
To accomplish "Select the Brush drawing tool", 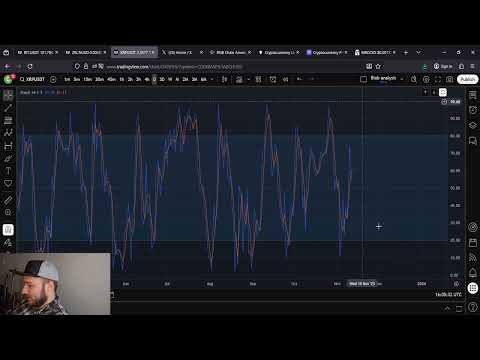I will 8,158.
